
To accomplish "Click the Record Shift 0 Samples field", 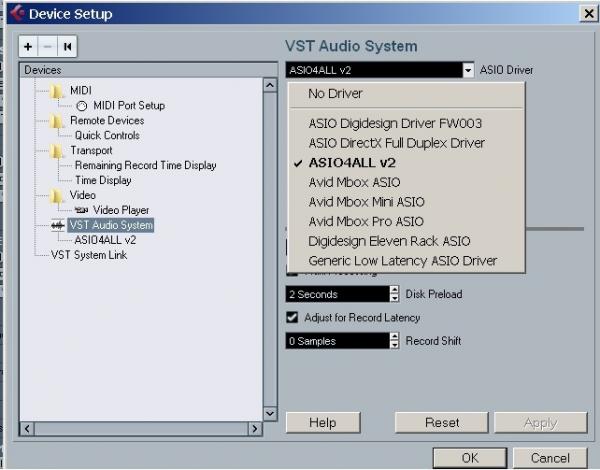I will coord(338,341).
